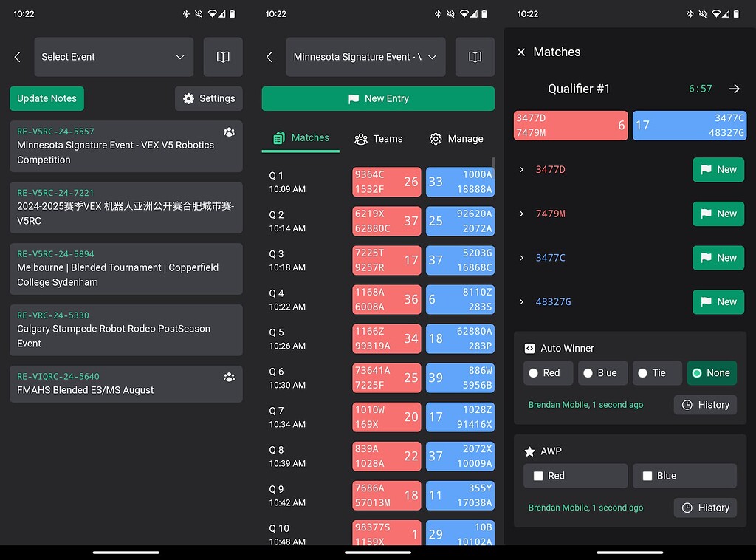Select Red as the Auto Winner
756x560 pixels.
(548, 373)
